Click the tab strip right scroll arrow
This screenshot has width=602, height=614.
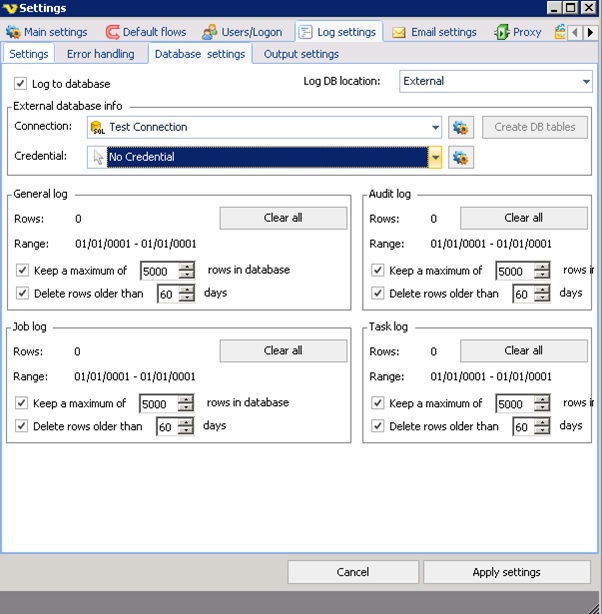point(590,32)
